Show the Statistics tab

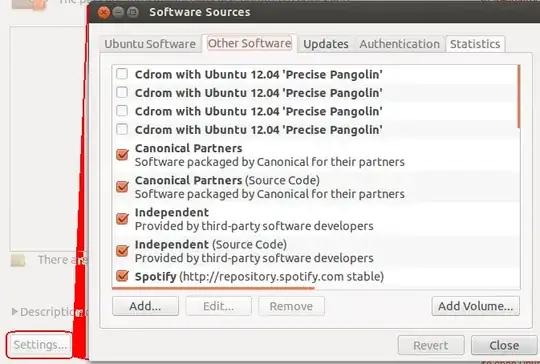pyautogui.click(x=475, y=44)
